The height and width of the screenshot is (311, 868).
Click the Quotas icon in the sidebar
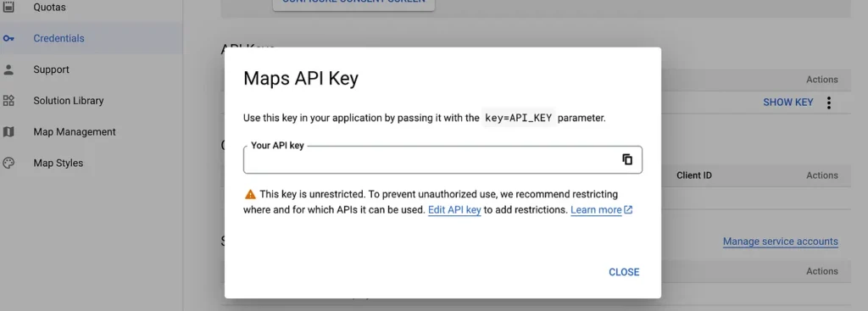pyautogui.click(x=8, y=7)
